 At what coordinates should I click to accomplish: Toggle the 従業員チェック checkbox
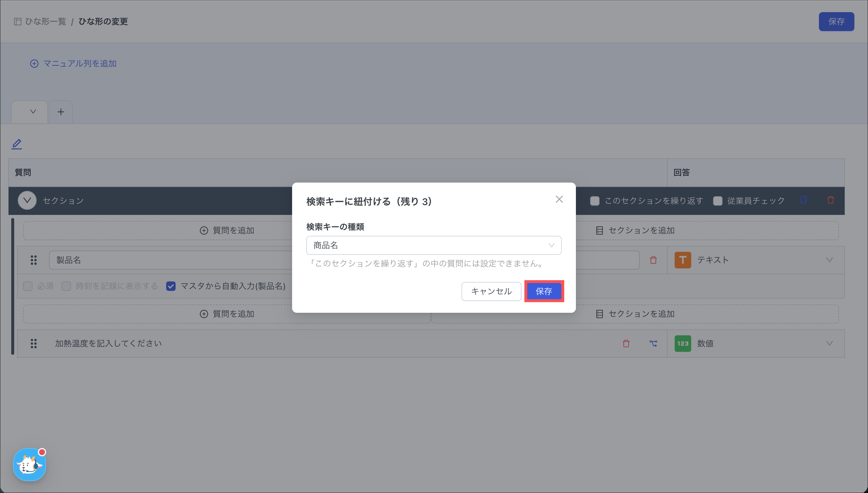click(718, 201)
